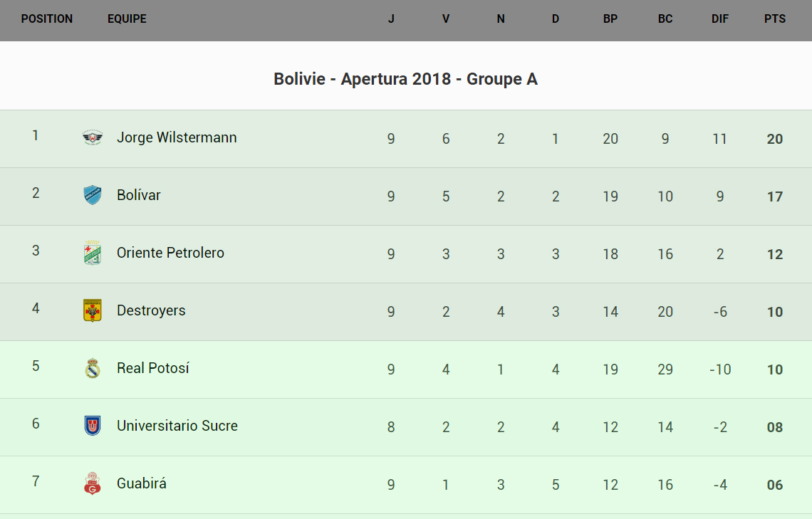This screenshot has height=519, width=812.
Task: Click the Destroyers yellow crest icon
Action: (93, 310)
